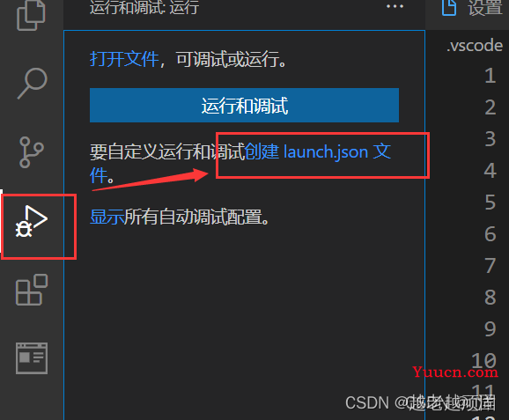Click the file icon on 设置 tab

pyautogui.click(x=449, y=7)
